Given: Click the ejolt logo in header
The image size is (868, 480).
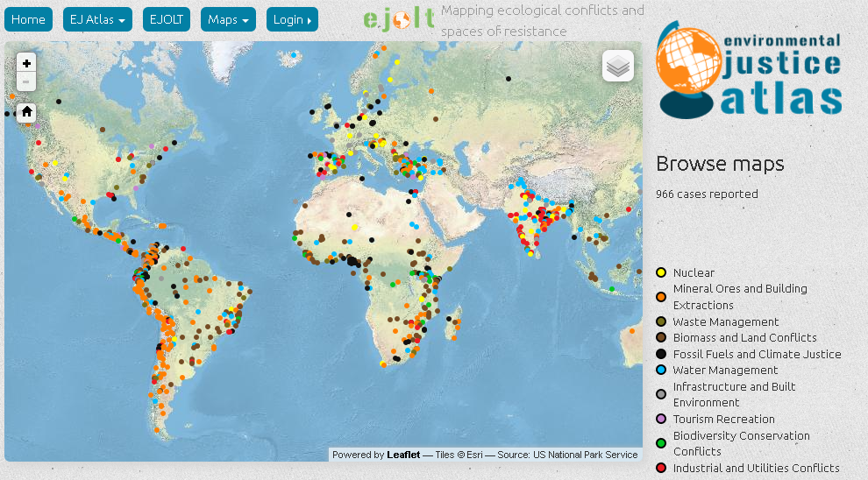Looking at the screenshot, I should (x=399, y=19).
